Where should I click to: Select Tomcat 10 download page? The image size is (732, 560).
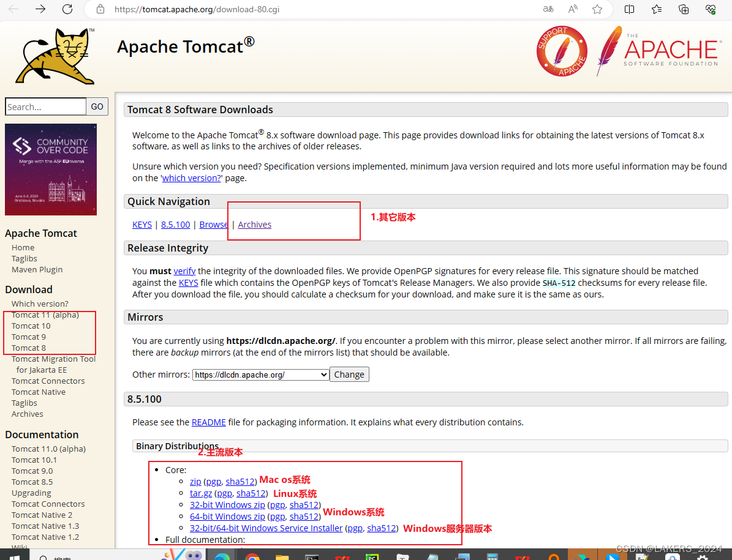pos(31,326)
